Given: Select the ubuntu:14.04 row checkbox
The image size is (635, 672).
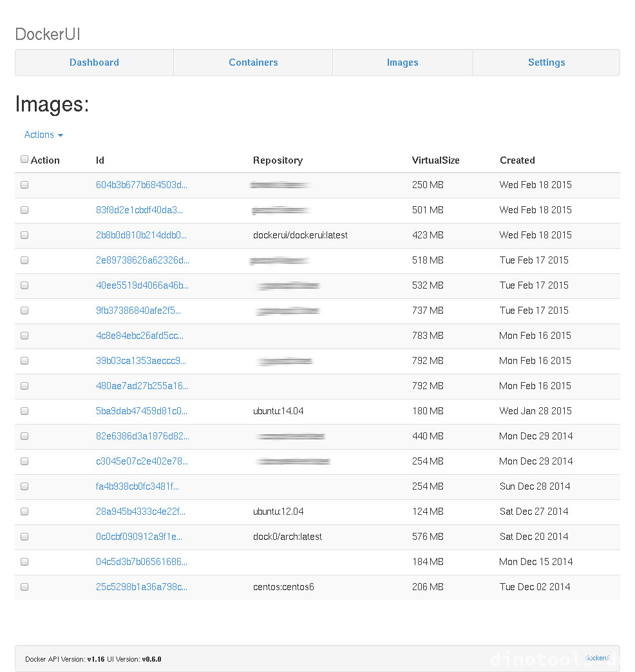Looking at the screenshot, I should [x=24, y=411].
